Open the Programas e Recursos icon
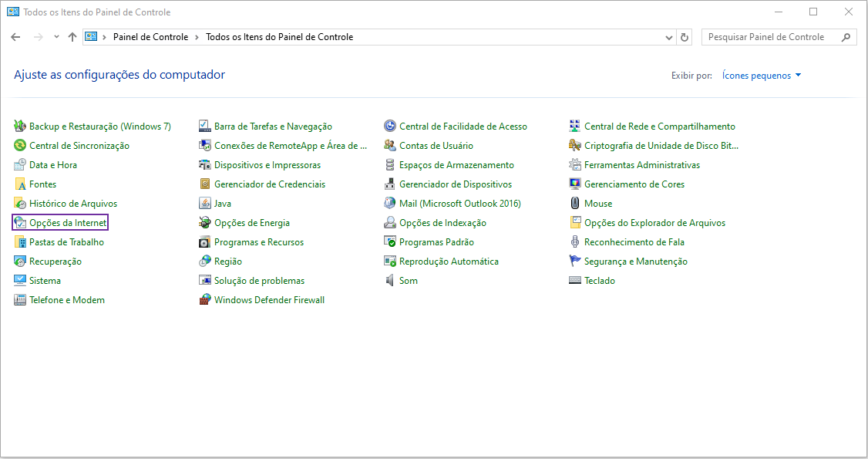 pyautogui.click(x=205, y=242)
